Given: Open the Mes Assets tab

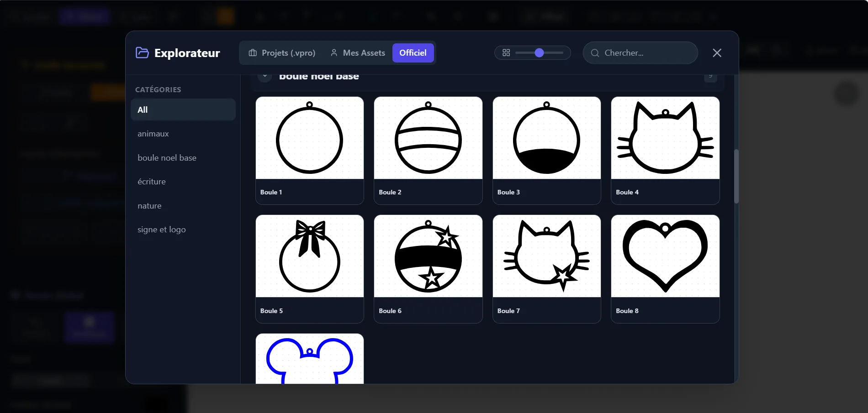Looking at the screenshot, I should 358,53.
